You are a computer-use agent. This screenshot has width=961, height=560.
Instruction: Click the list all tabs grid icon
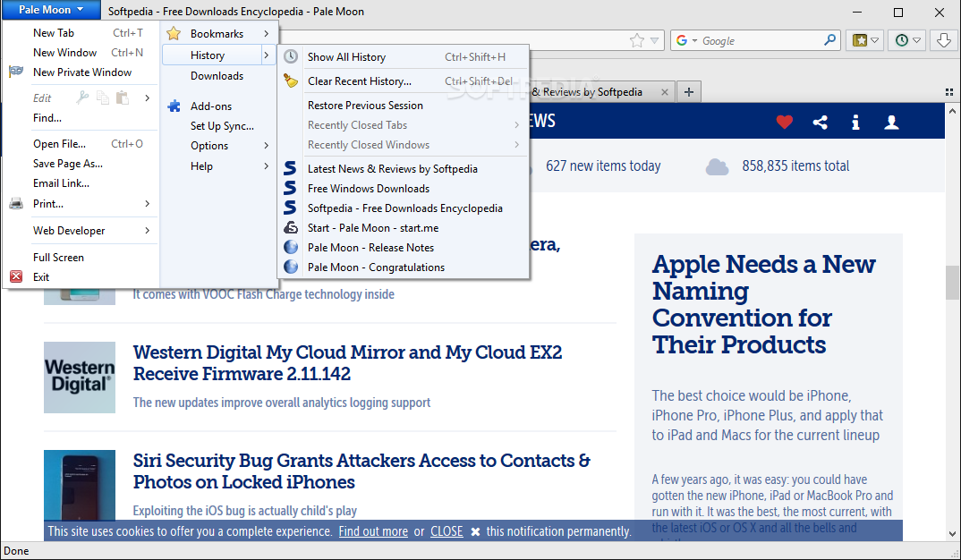pos(948,92)
